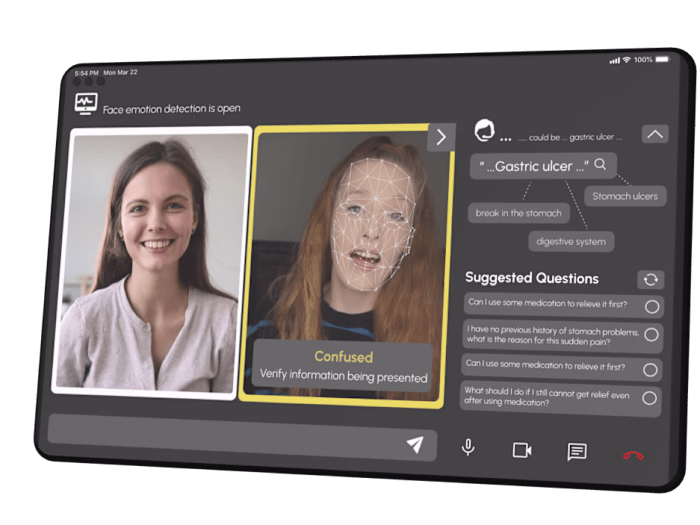This screenshot has width=700, height=525.
Task: Click the face emotion detection monitor icon
Action: (86, 104)
